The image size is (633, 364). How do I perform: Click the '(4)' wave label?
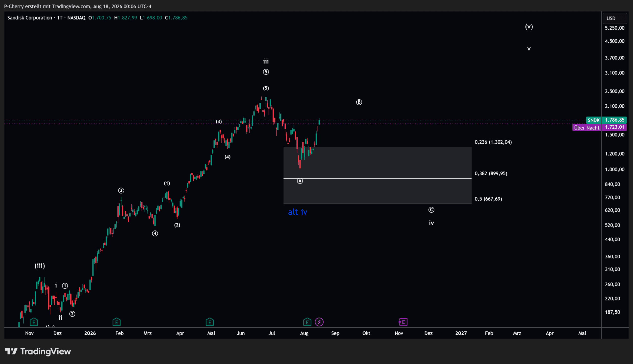pyautogui.click(x=227, y=157)
